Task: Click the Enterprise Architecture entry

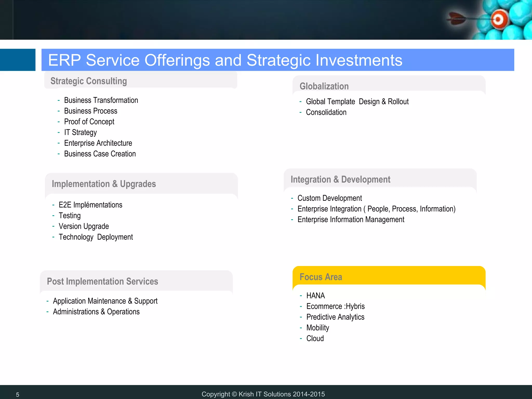Action: (x=98, y=143)
